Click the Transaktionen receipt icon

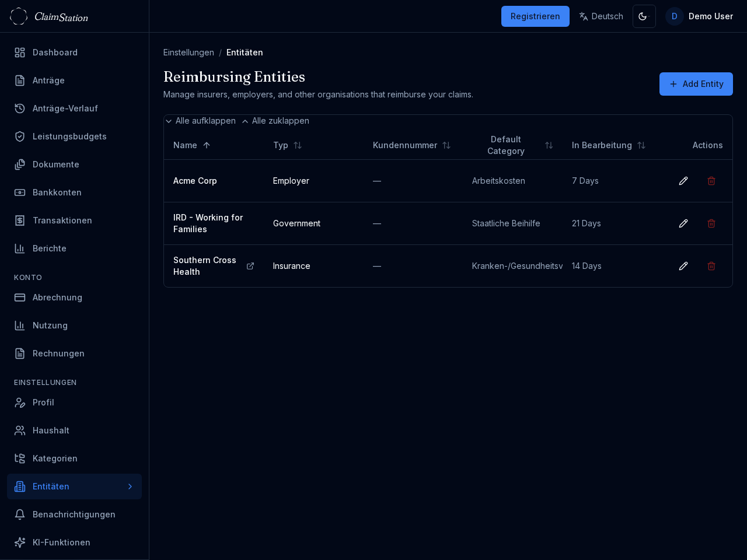[20, 220]
